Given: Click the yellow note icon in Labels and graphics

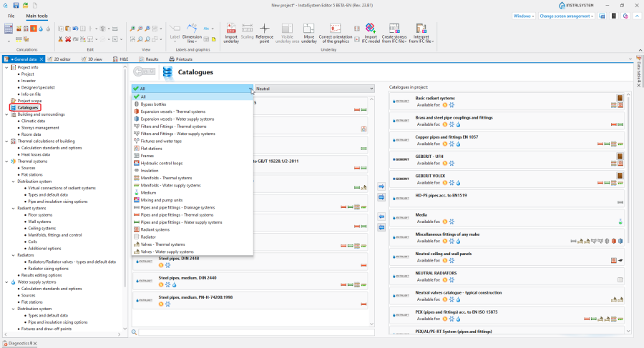Looking at the screenshot, I should click(x=213, y=39).
